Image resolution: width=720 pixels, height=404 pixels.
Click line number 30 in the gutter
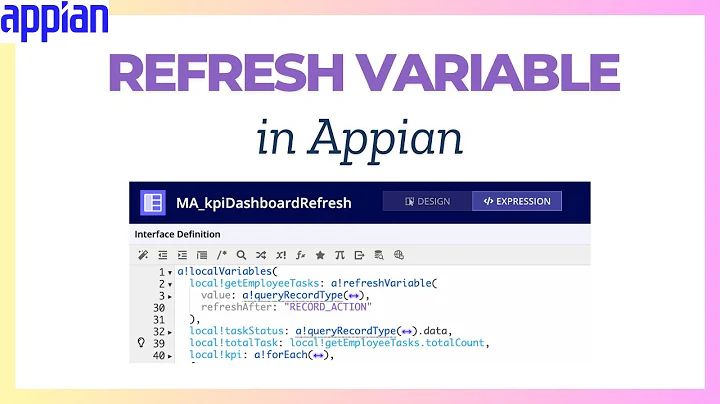(x=159, y=308)
